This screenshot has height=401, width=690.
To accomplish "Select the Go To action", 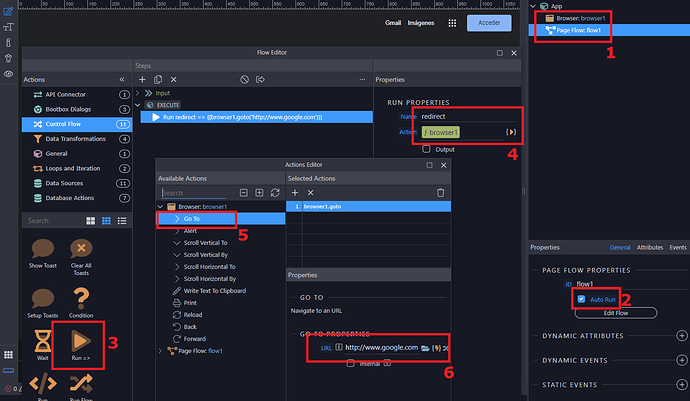I will coord(221,219).
